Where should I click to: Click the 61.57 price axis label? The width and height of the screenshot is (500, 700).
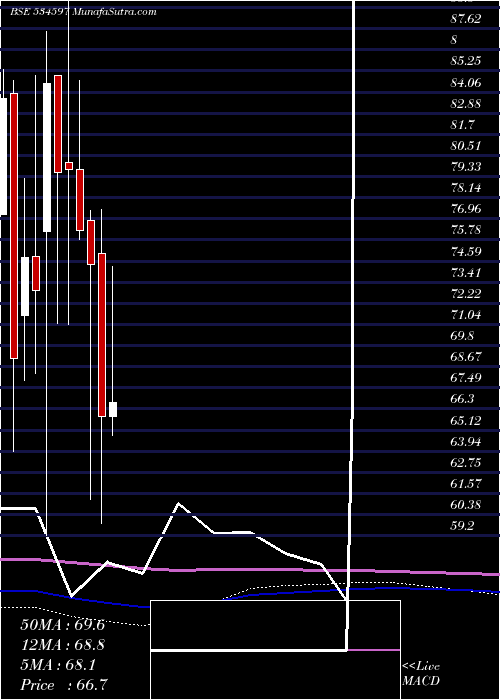466,484
